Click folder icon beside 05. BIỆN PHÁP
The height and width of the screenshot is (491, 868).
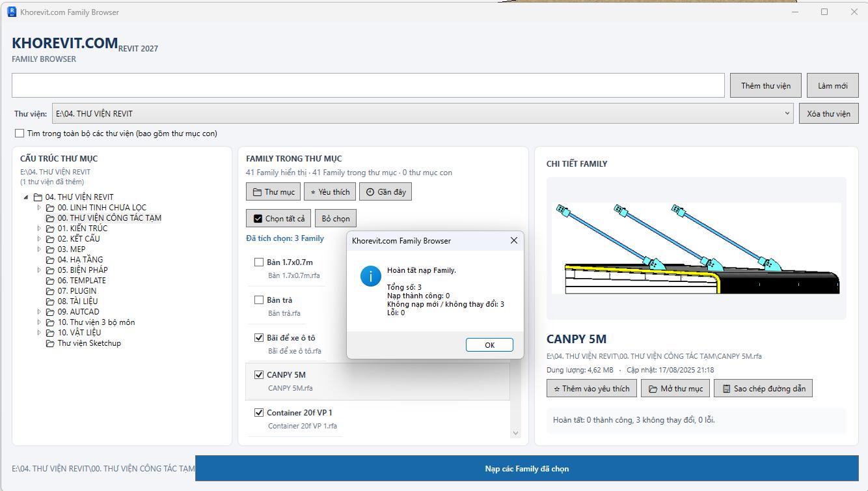point(50,270)
